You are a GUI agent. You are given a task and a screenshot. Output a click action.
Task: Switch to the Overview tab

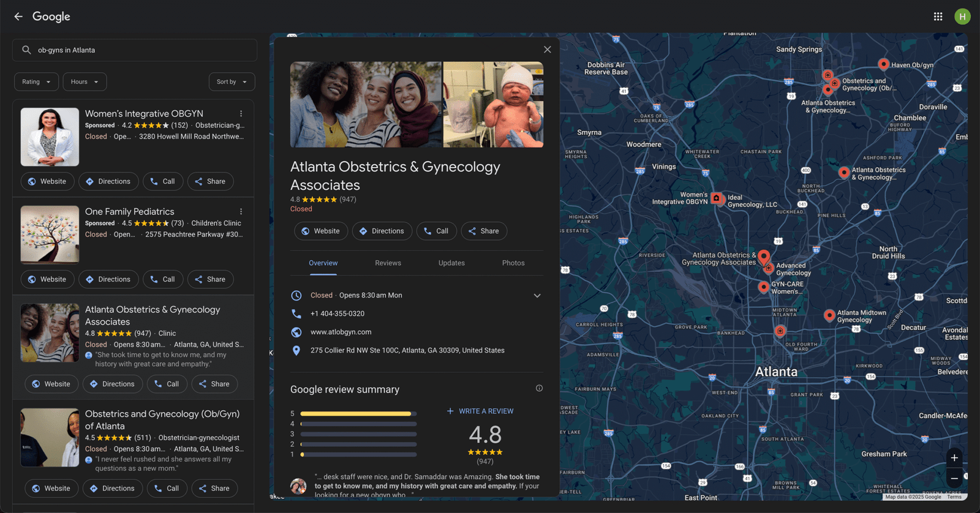click(x=323, y=263)
